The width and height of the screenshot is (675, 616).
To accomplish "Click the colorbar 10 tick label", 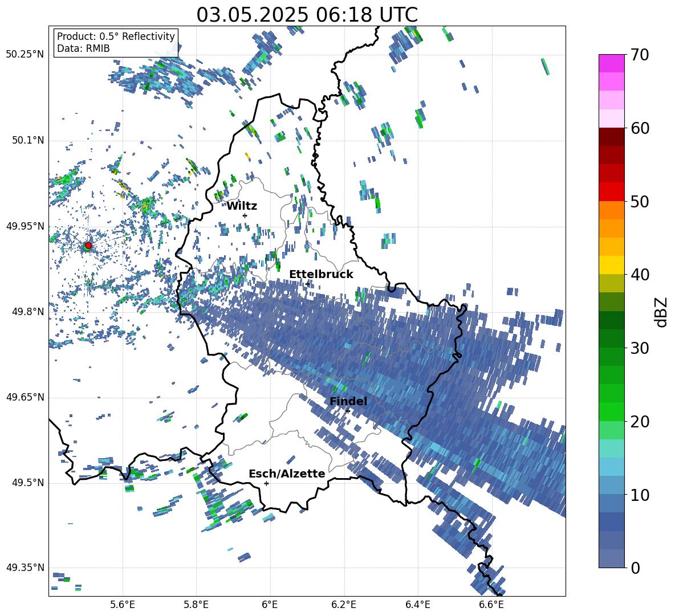I will pos(640,495).
